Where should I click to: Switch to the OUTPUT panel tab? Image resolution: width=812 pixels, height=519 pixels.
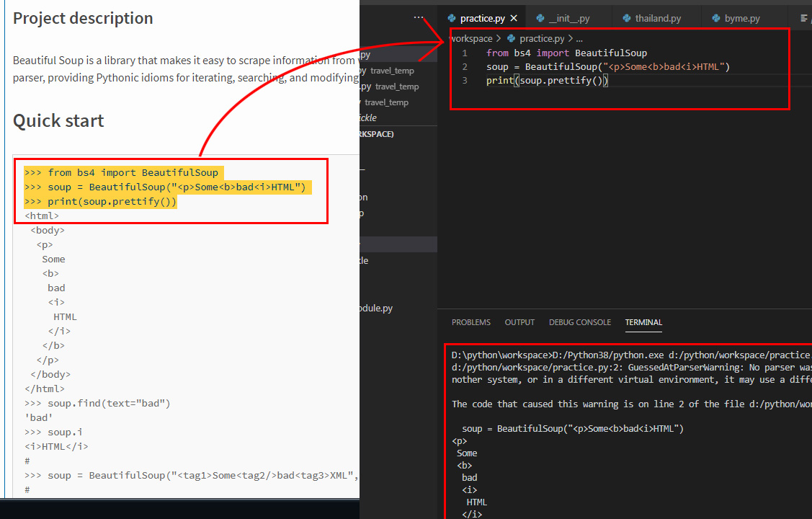point(519,322)
